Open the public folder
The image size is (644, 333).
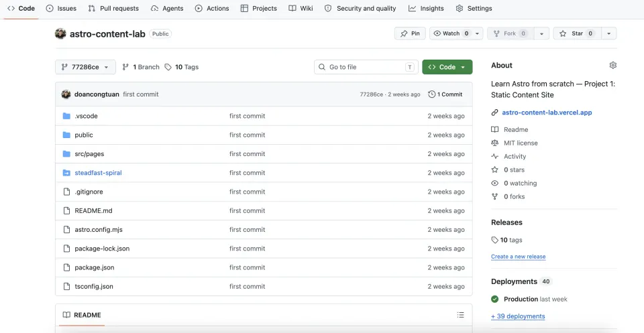click(84, 135)
